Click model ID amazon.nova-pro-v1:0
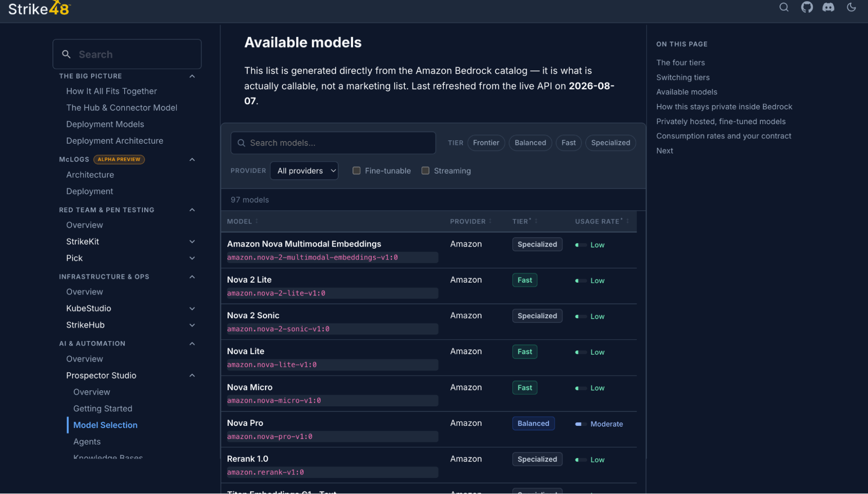868x494 pixels. (x=270, y=437)
